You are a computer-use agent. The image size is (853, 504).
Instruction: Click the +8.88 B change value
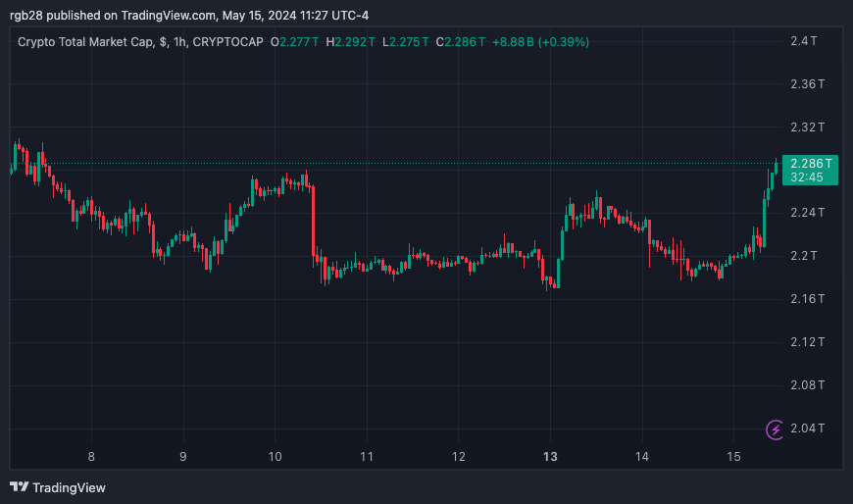point(513,42)
